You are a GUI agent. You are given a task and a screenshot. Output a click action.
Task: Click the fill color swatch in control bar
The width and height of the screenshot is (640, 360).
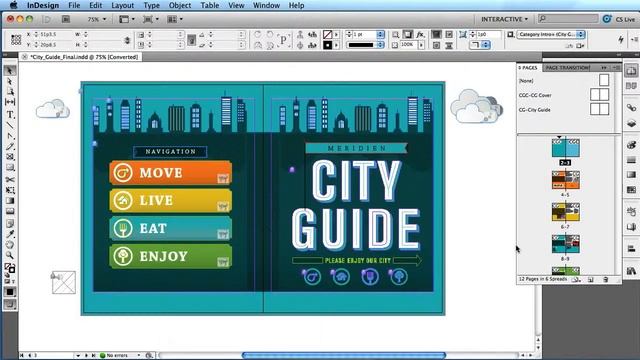[327, 35]
